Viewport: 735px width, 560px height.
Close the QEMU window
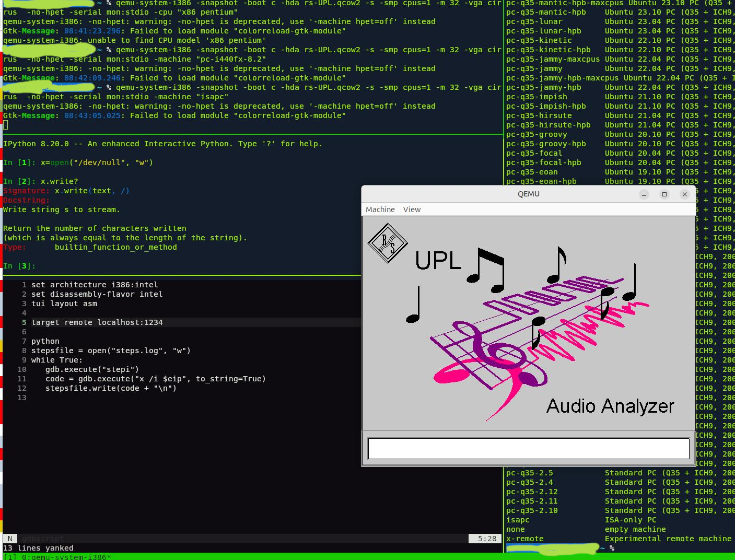[684, 194]
